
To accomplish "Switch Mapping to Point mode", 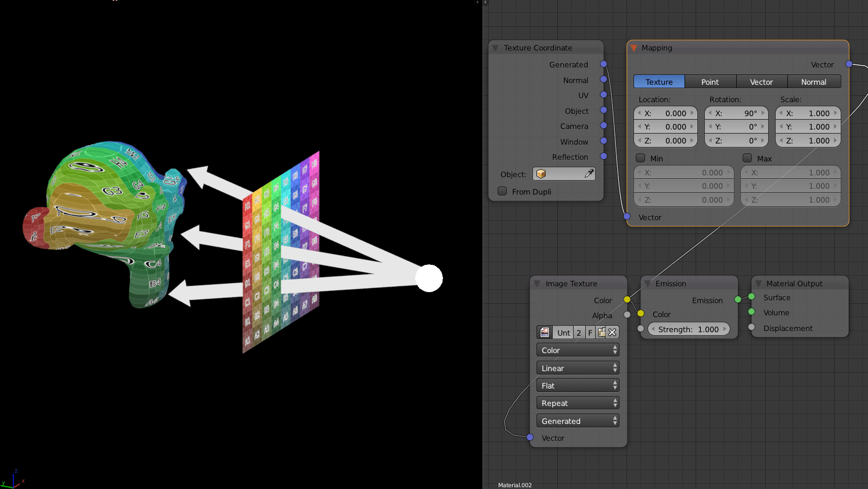I will tap(710, 81).
